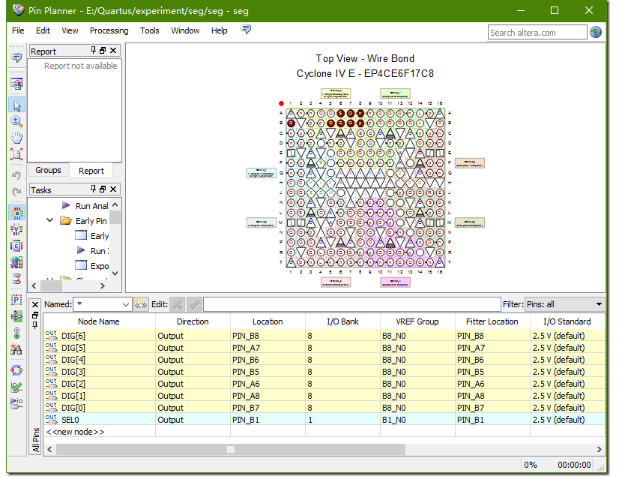Run I/O assignment analysis checkmark icon
The width and height of the screenshot is (633, 477).
click(17, 387)
